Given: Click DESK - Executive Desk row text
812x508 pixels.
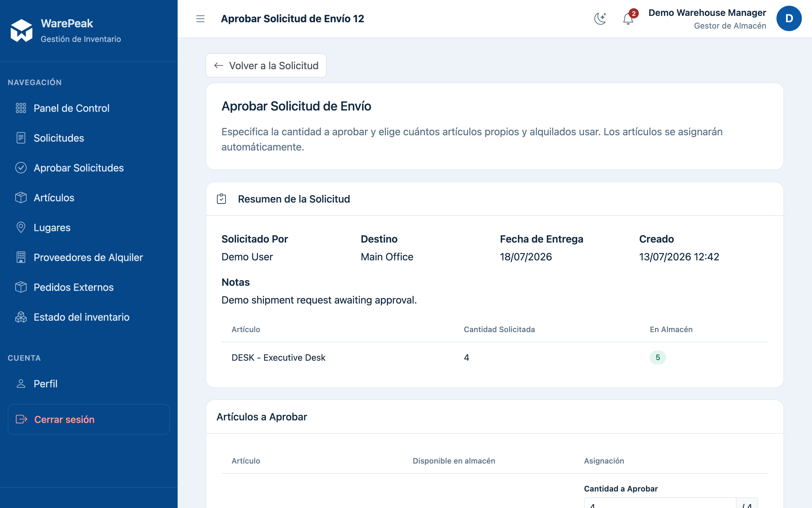Looking at the screenshot, I should pyautogui.click(x=278, y=358).
